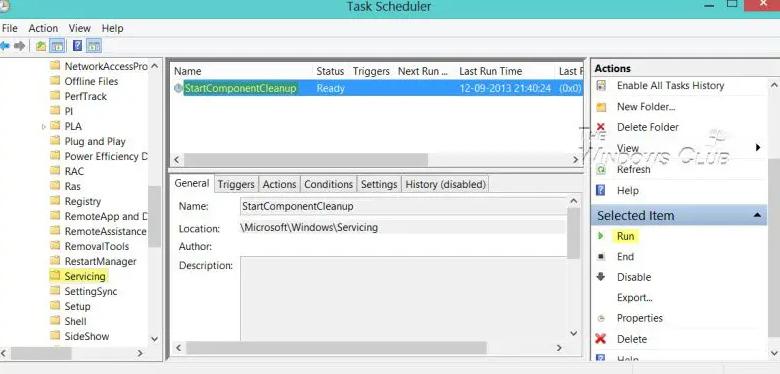Open the Action menu
The image size is (780, 374).
[43, 28]
